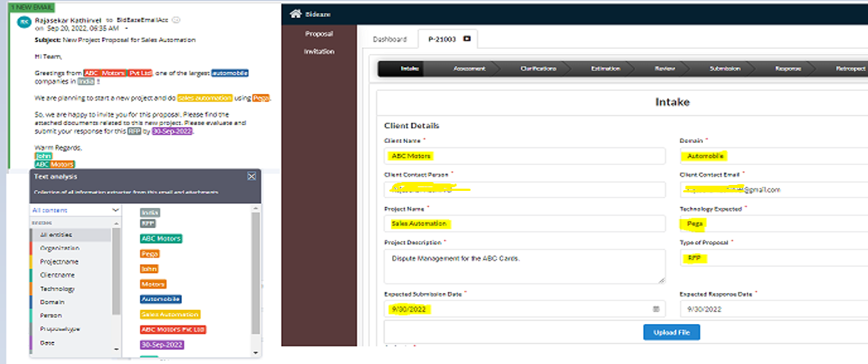The image size is (868, 364).
Task: Click into the Client Contact Email field
Action: 774,189
